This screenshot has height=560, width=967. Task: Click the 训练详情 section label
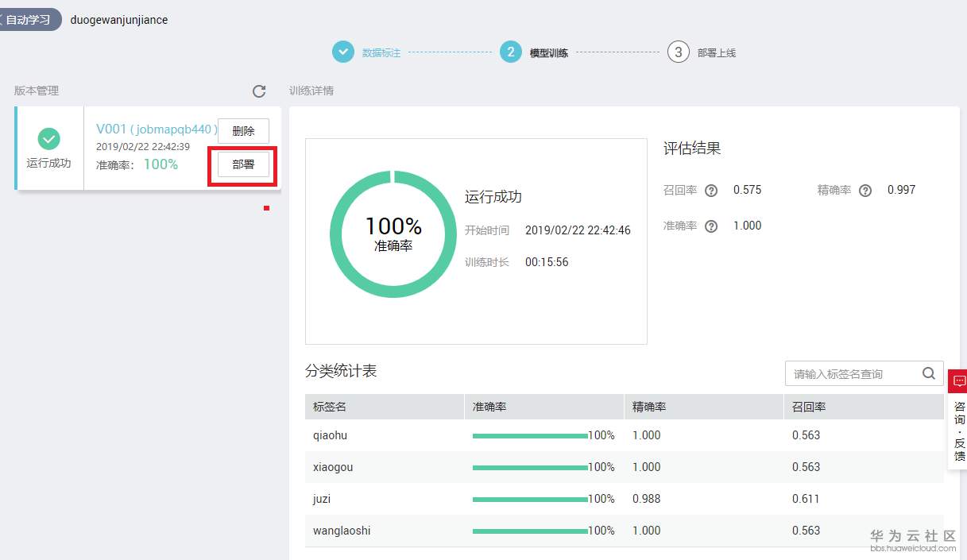click(311, 91)
